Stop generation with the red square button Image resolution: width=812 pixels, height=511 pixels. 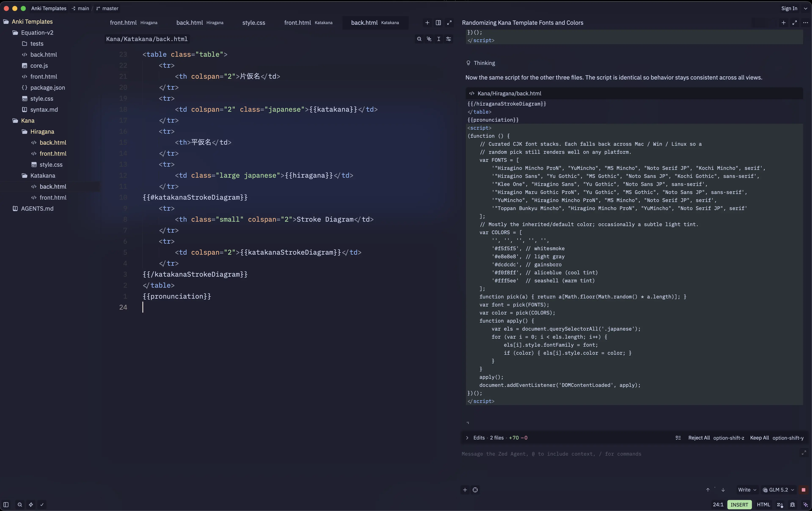[804, 490]
